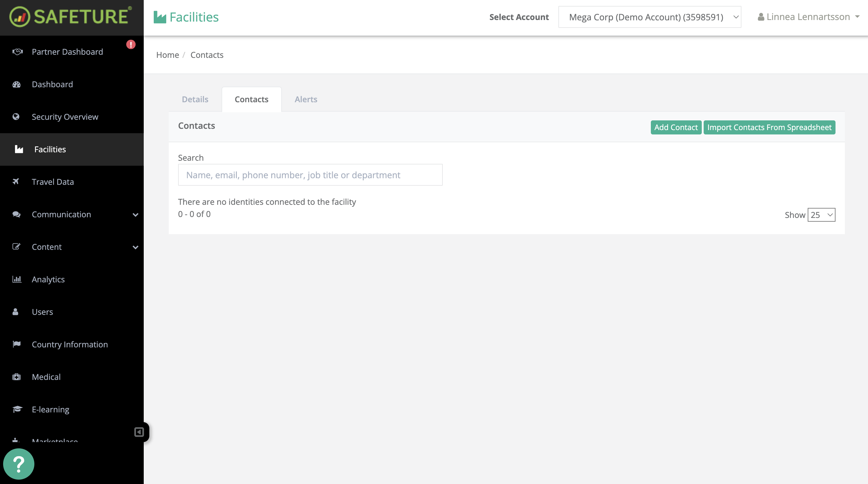Viewport: 868px width, 484px height.
Task: Open the Country Information flag icon
Action: [16, 344]
